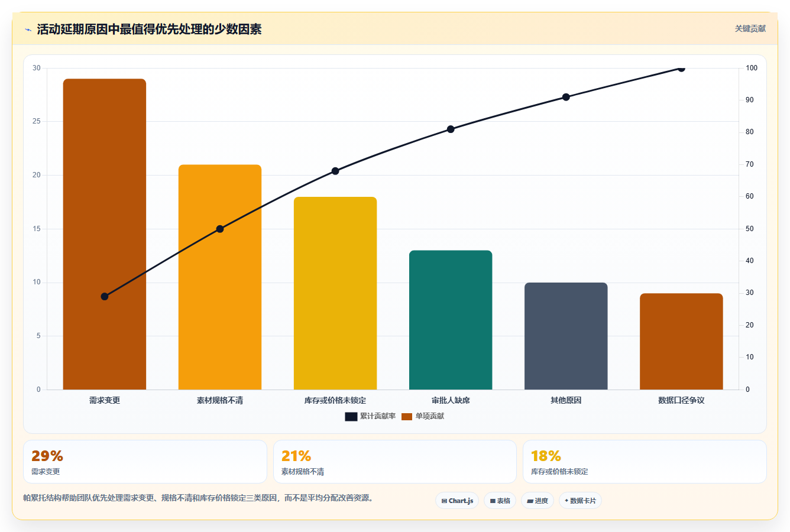Toggle the 累计贡献率 legend swatch

coord(351,417)
